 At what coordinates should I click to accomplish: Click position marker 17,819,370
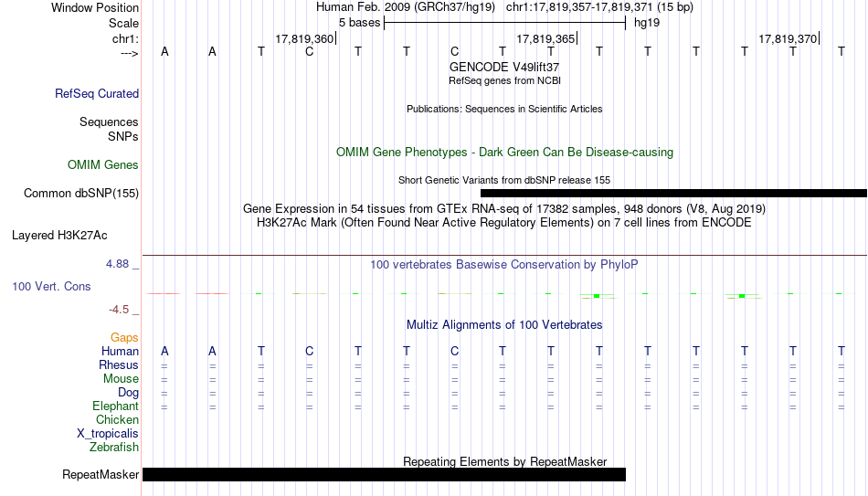coord(788,38)
